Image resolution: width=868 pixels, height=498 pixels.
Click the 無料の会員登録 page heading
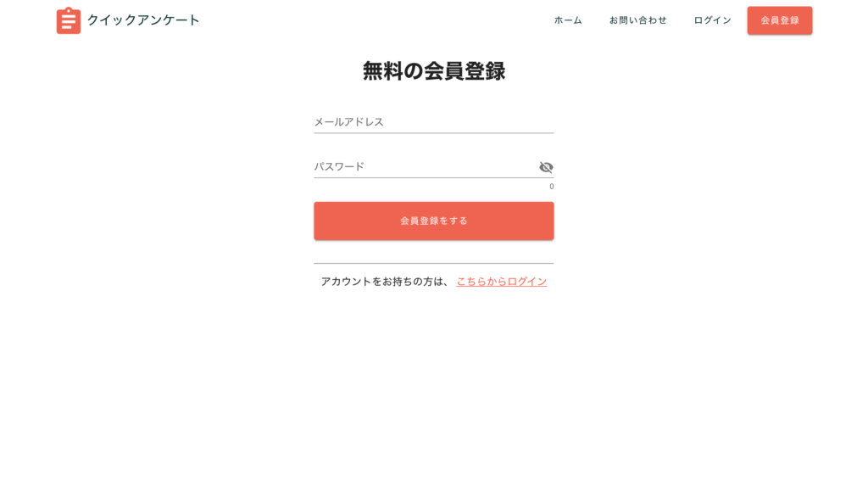(x=433, y=71)
